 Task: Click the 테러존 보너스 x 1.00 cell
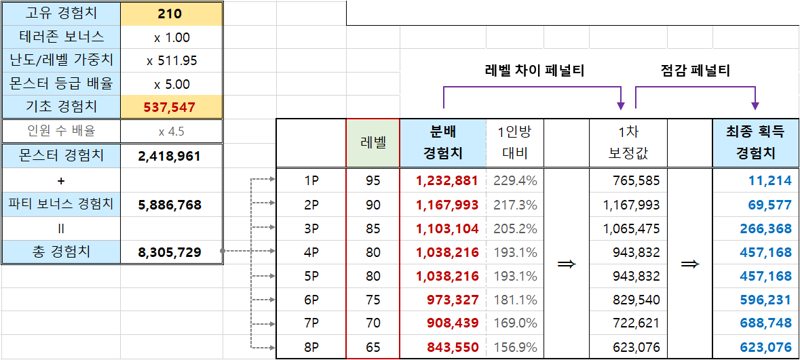[172, 37]
